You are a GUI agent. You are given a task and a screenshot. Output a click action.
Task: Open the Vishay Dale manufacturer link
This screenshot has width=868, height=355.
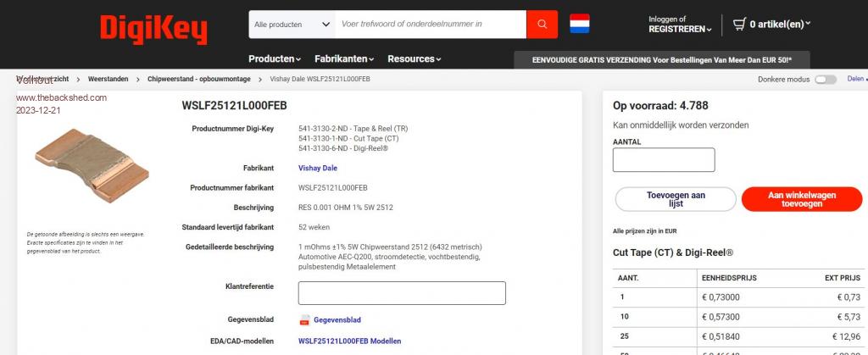(317, 168)
